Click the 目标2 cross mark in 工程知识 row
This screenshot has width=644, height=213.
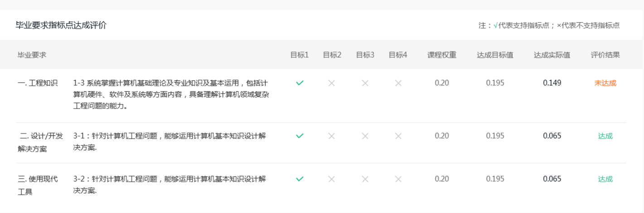pos(332,83)
